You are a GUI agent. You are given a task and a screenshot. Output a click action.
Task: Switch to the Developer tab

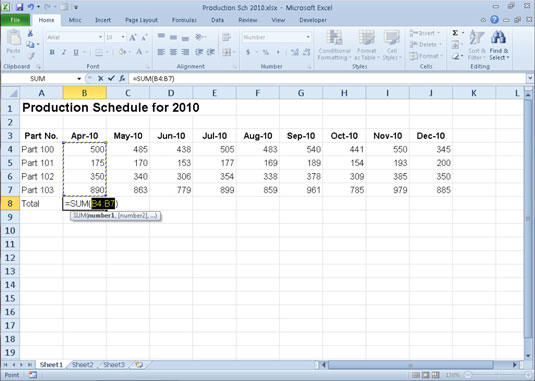313,20
